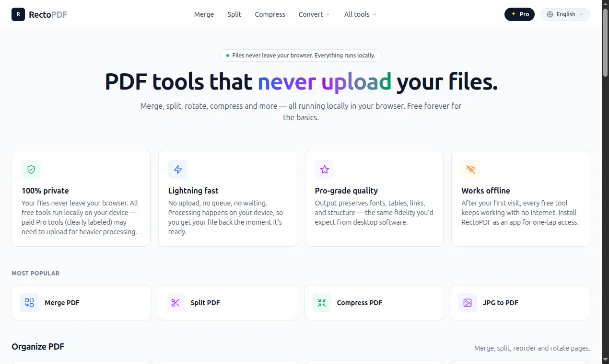This screenshot has height=364, width=609.
Task: Click the scissors icon for Split PDF
Action: click(176, 303)
